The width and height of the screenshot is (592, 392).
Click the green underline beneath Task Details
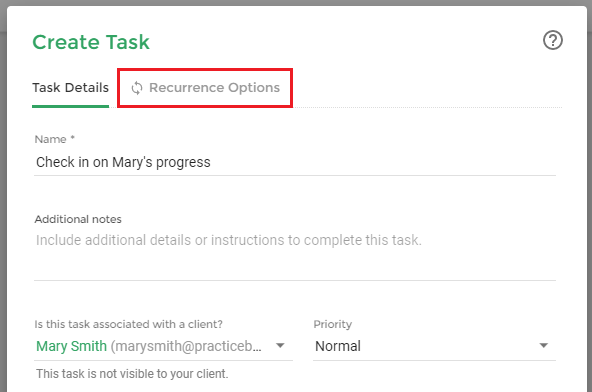(71, 106)
